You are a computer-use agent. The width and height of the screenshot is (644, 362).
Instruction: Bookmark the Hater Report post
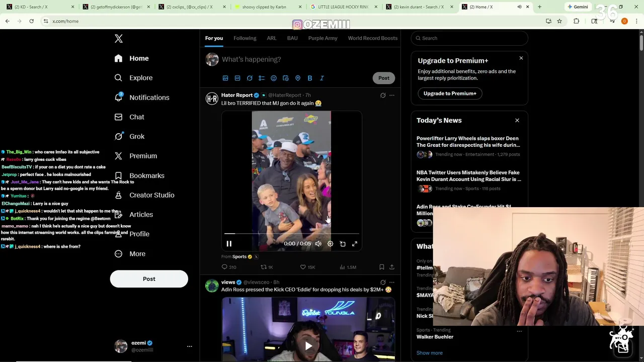tap(382, 267)
